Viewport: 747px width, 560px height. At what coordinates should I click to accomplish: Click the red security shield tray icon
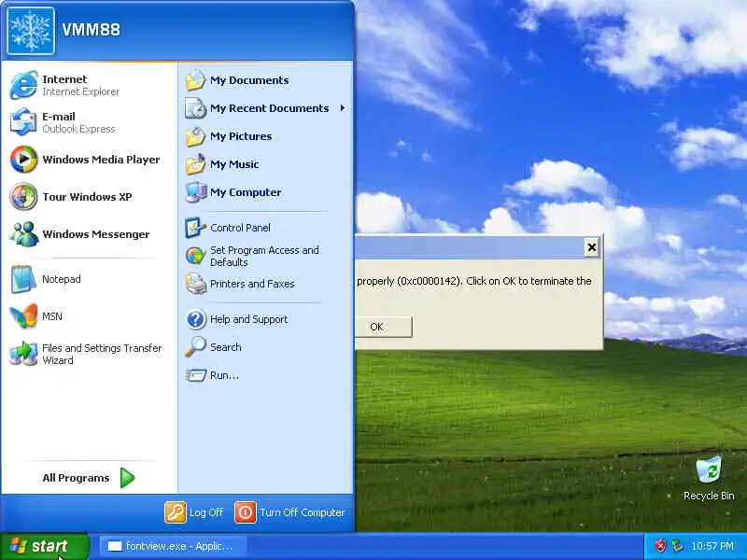point(660,546)
